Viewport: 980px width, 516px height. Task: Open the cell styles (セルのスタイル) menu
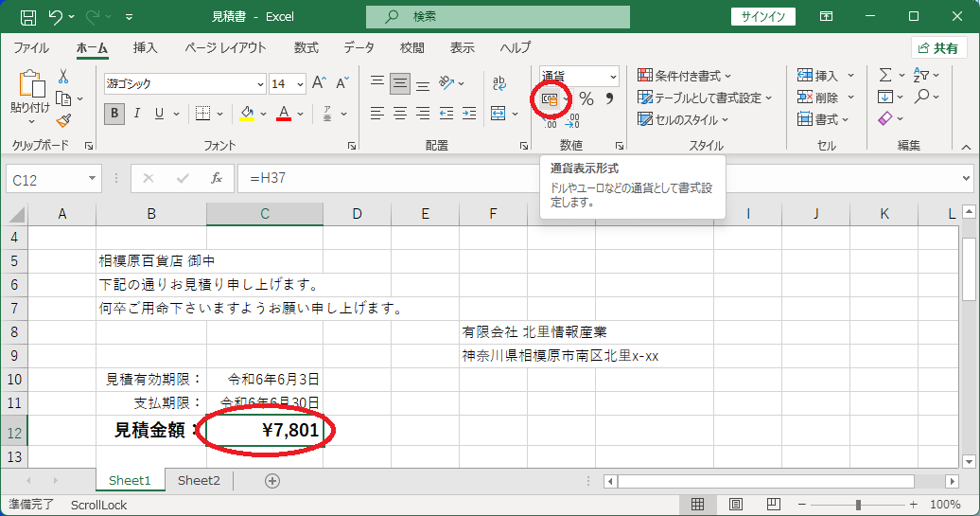[683, 119]
